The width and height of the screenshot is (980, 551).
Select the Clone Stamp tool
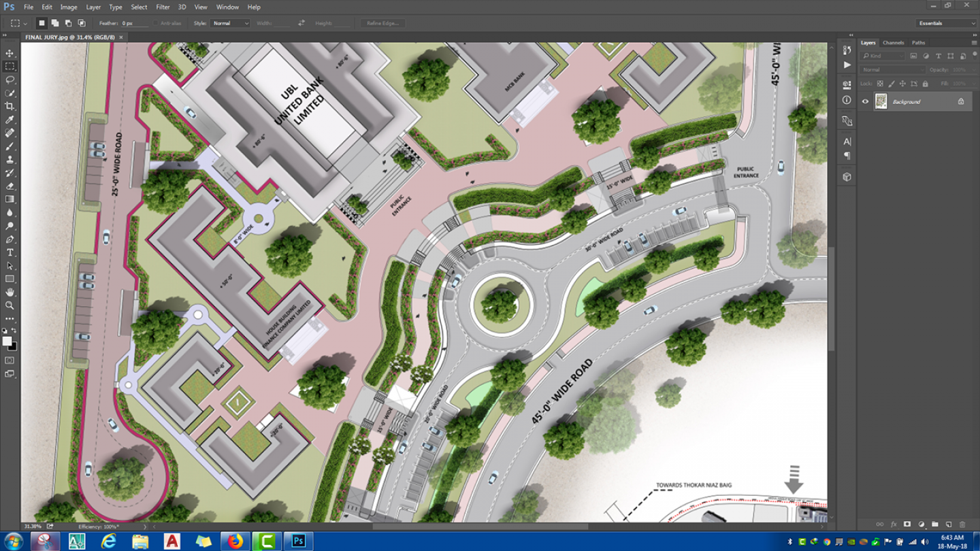click(10, 159)
